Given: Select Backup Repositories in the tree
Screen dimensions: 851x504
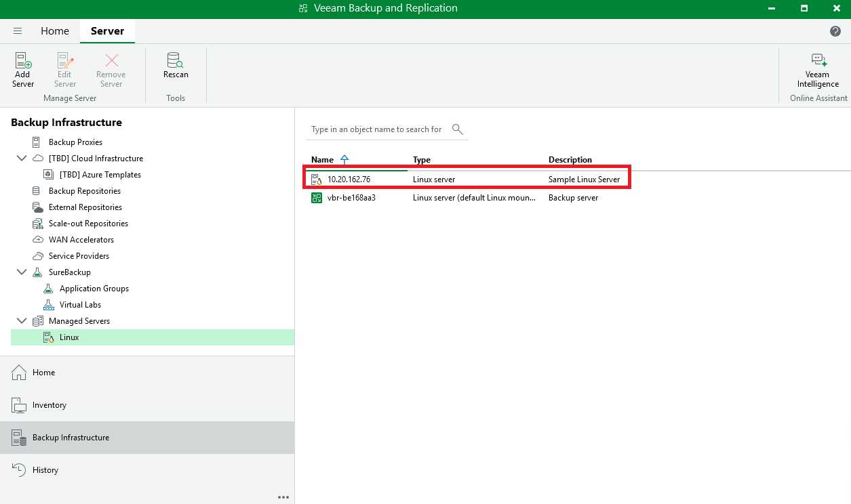Looking at the screenshot, I should [x=85, y=191].
